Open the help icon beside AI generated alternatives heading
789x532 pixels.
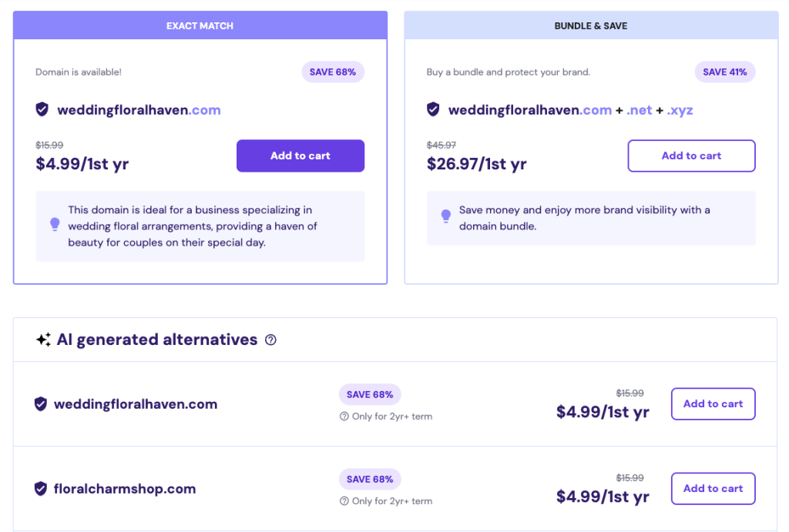(270, 340)
